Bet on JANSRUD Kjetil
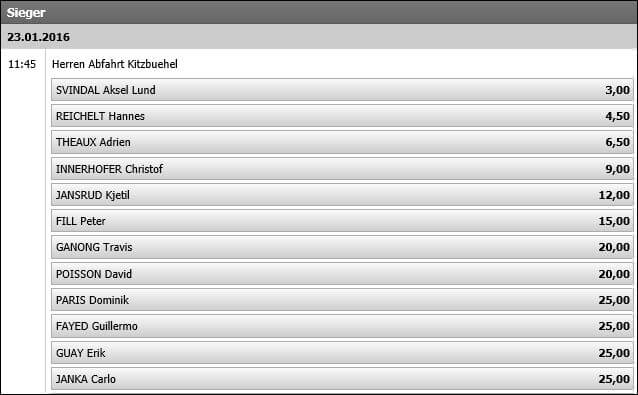This screenshot has height=395, width=638. pos(342,195)
